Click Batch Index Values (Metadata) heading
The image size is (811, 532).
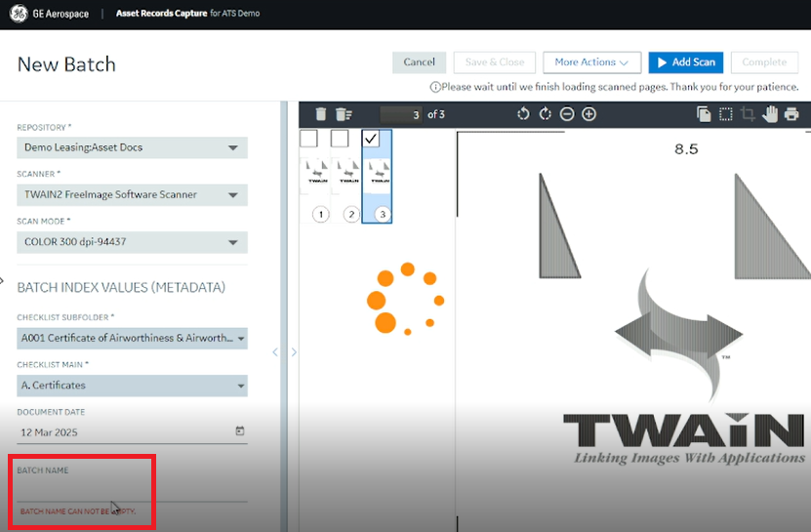pyautogui.click(x=121, y=287)
